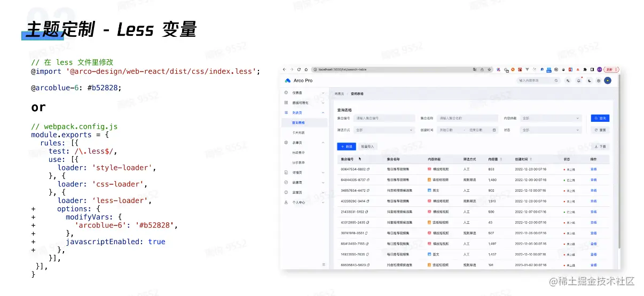
Task: Click the browser home icon
Action: click(x=306, y=69)
